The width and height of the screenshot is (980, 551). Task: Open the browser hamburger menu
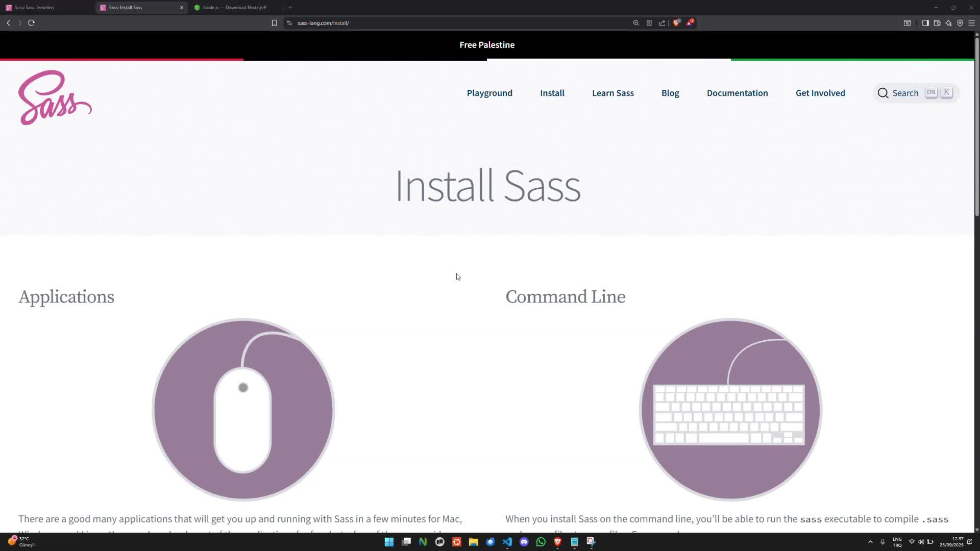click(971, 23)
